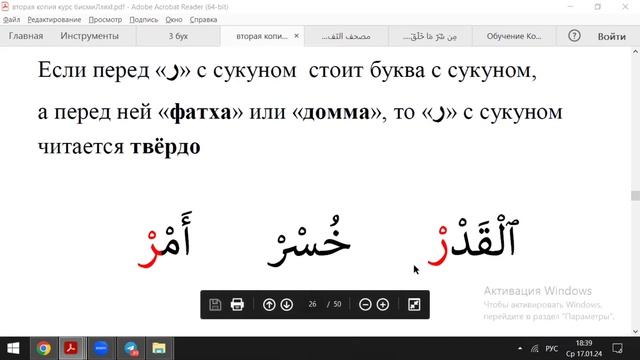Open the help question mark icon
The image size is (640, 360).
coord(574,36)
